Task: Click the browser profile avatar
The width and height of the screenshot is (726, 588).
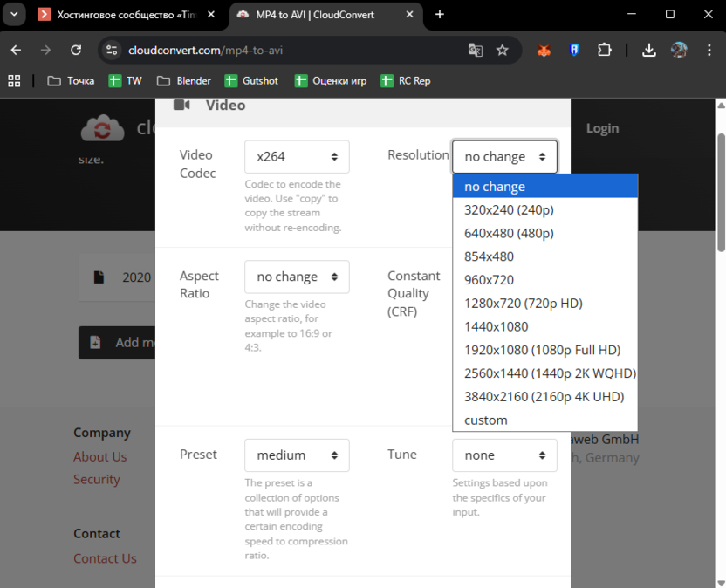Action: (680, 51)
